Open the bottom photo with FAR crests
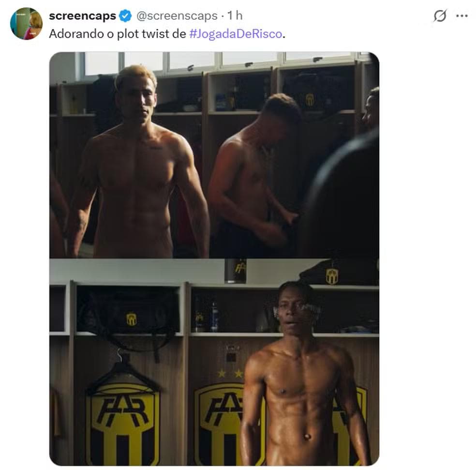The image size is (476, 470). [x=214, y=362]
